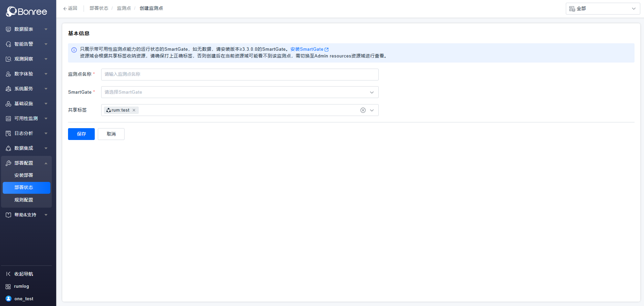The image size is (644, 306).
Task: Click the 日志分析 sidebar icon
Action: click(8, 134)
